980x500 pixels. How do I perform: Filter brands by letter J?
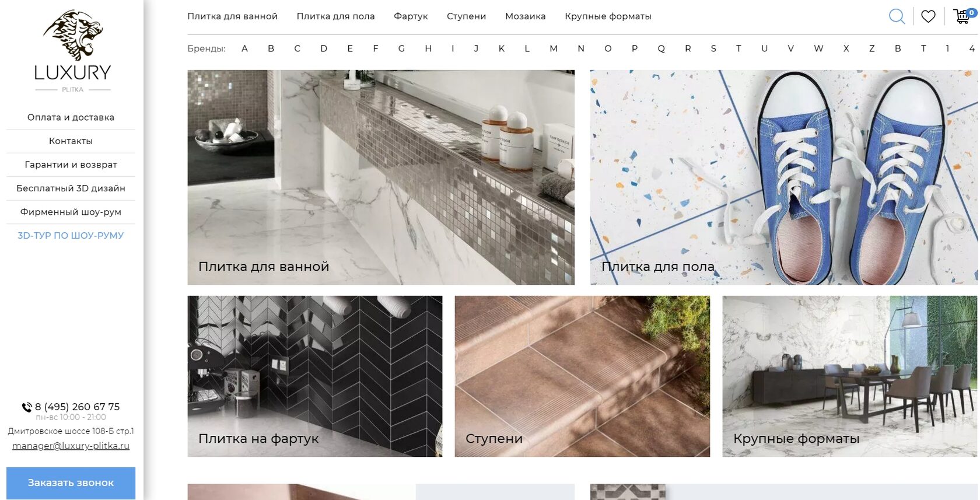476,48
